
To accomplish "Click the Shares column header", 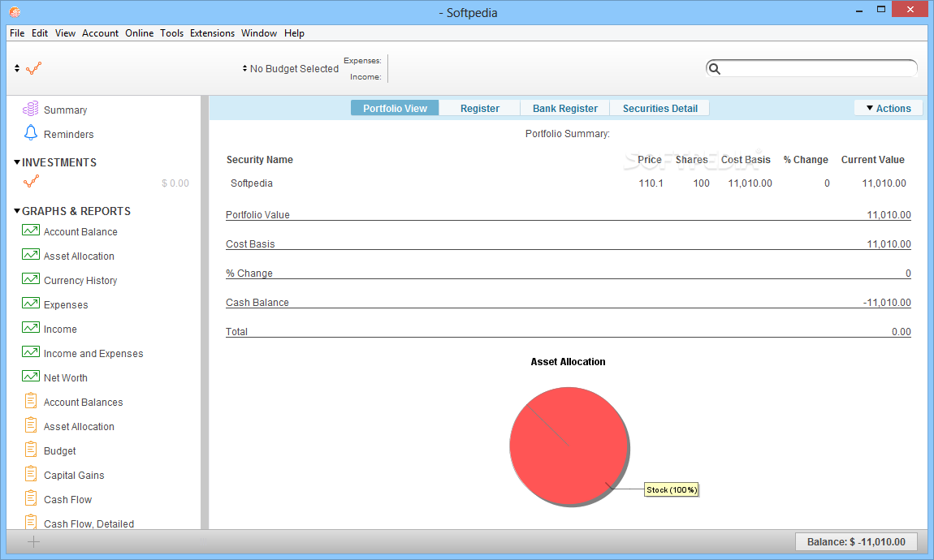I will [691, 160].
